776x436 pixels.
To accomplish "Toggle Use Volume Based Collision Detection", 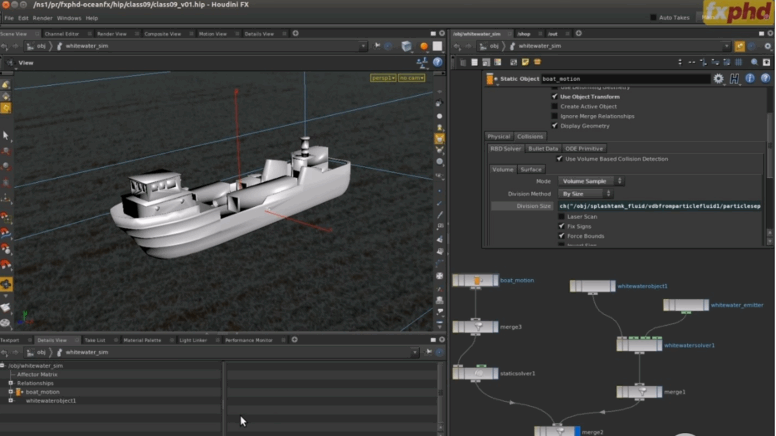I will (x=560, y=159).
